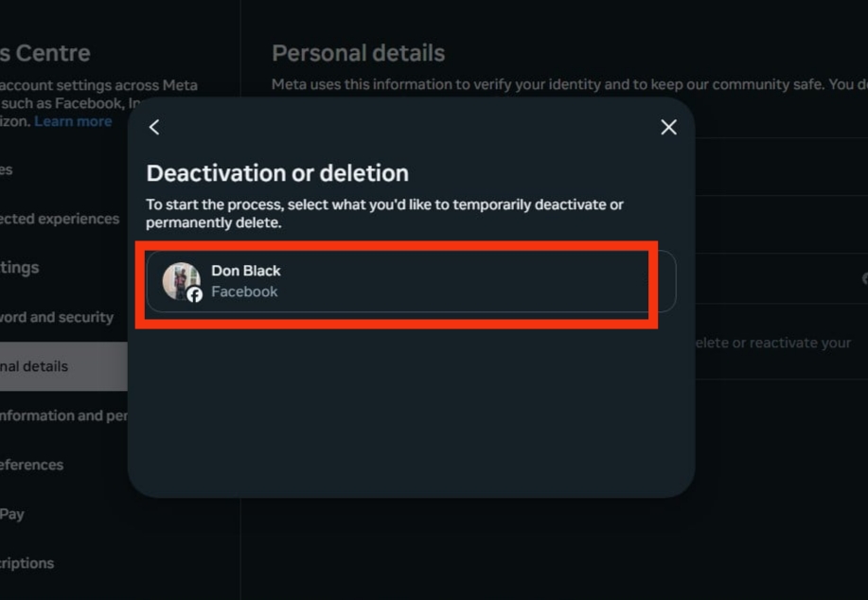868x600 pixels.
Task: Open Profiles item above Connected experiences
Action: (6, 170)
